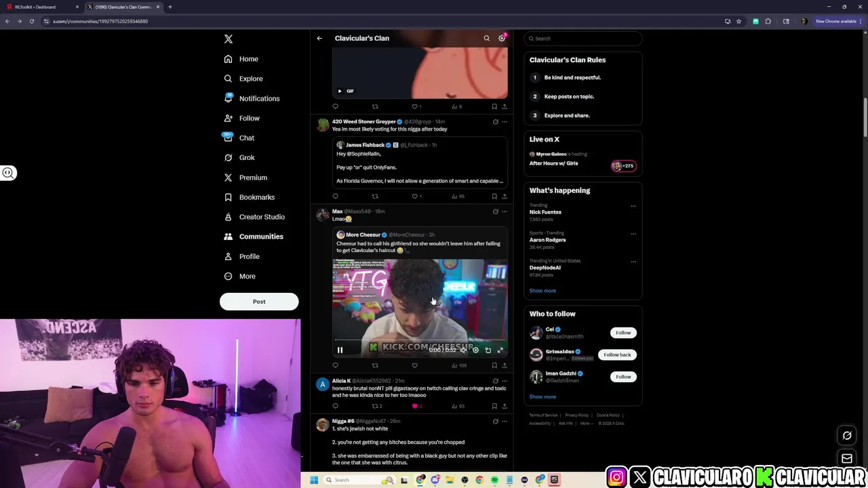Show more under Who to follow

[x=542, y=397]
